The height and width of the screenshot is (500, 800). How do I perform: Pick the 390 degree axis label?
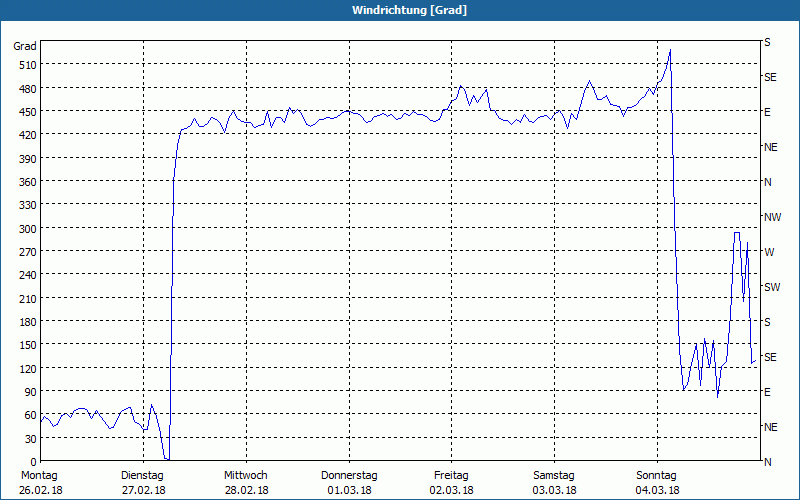(28, 159)
